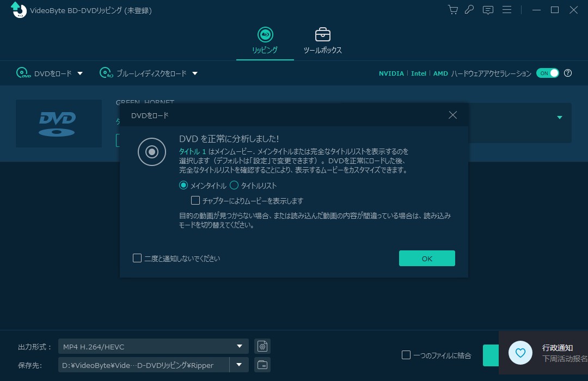Click the heart icon in notification
The height and width of the screenshot is (381, 588).
coord(520,353)
